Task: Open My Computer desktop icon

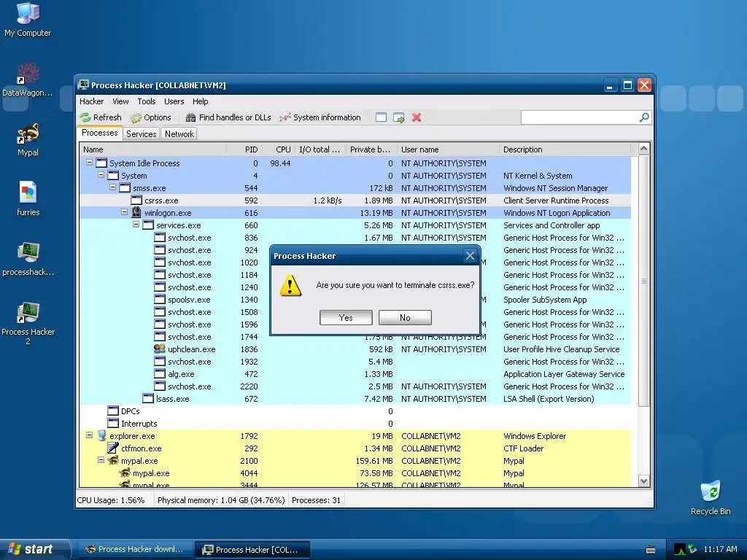Action: pos(28,19)
